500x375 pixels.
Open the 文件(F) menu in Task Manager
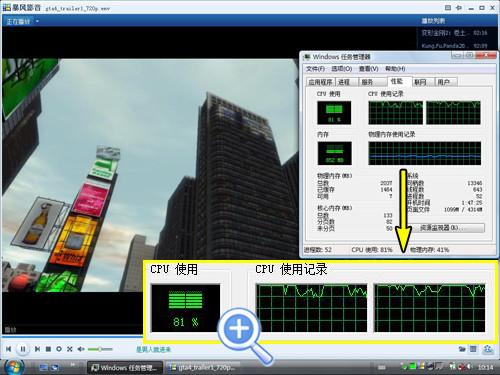315,69
